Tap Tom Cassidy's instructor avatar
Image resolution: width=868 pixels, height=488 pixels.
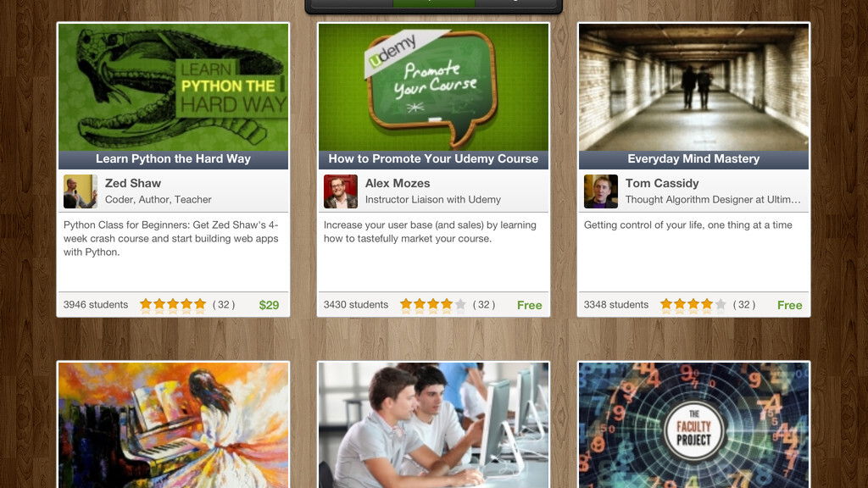601,191
